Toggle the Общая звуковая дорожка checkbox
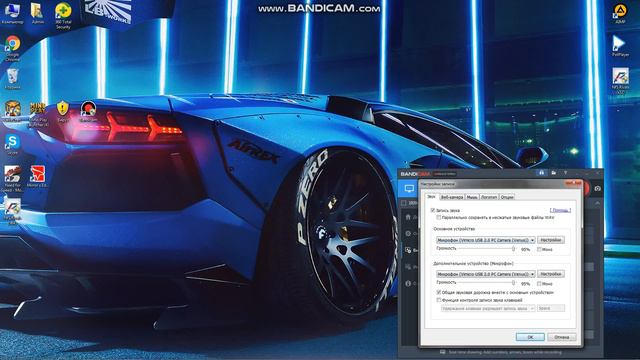The height and width of the screenshot is (360, 640). coord(439,292)
